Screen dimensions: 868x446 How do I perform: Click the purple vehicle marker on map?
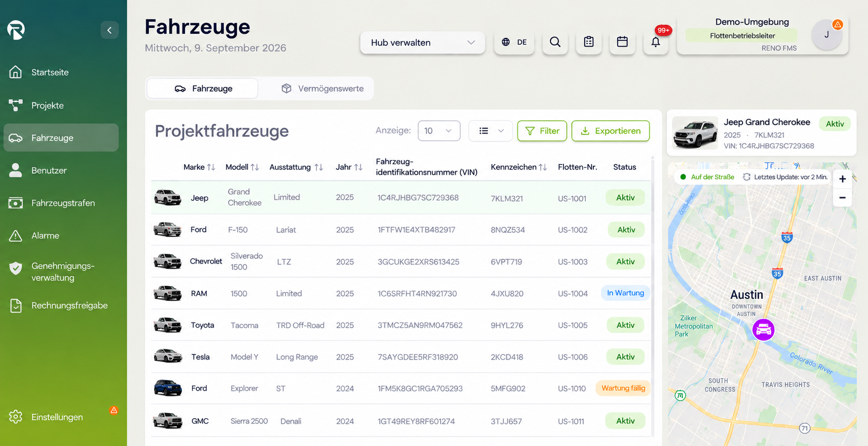(x=763, y=329)
